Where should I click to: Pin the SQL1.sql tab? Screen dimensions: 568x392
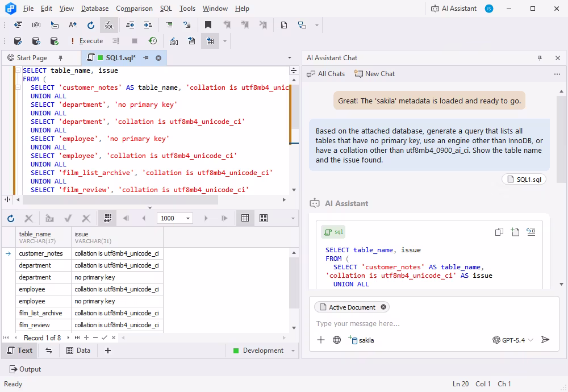tap(145, 58)
